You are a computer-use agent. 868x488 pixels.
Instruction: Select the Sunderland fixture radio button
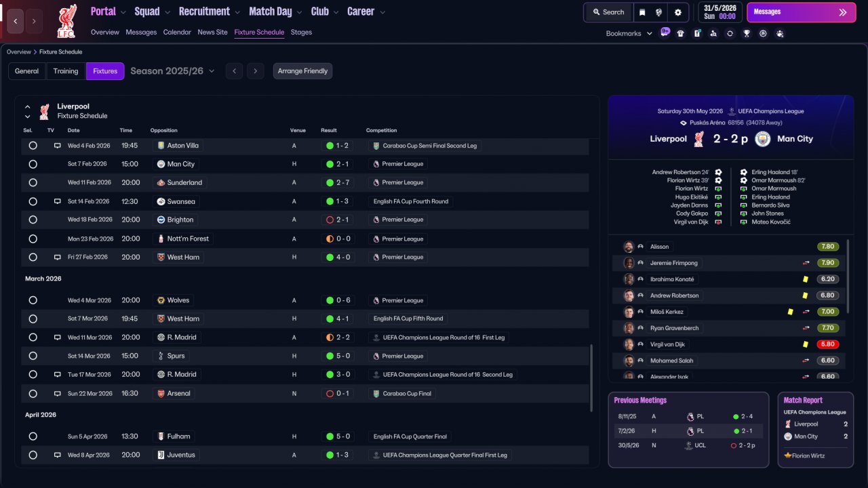33,183
